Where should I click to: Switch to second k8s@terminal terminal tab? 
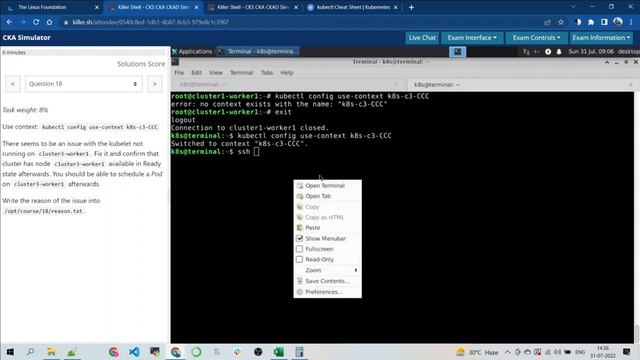pos(521,84)
